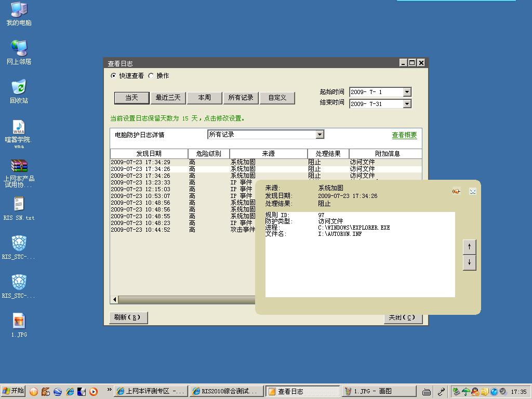Screen dimensions: 532x399
Task: Select the 快速查看 radio button
Action: tap(114, 76)
